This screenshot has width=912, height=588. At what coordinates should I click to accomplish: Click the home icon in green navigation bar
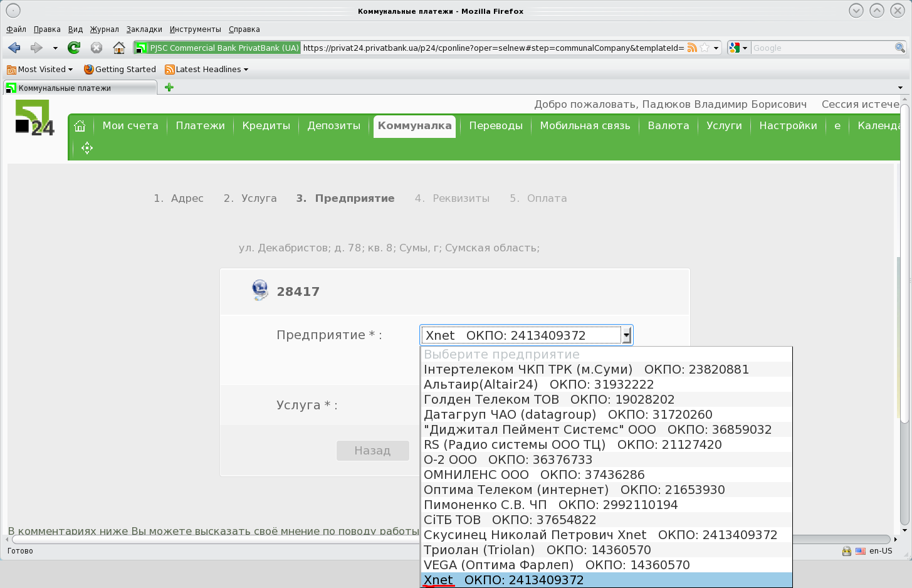pyautogui.click(x=80, y=126)
